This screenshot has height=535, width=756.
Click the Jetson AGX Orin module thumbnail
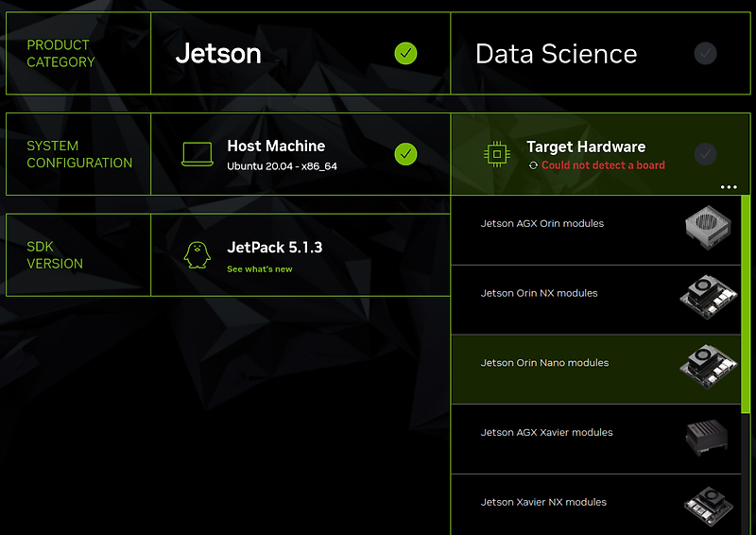click(x=708, y=227)
